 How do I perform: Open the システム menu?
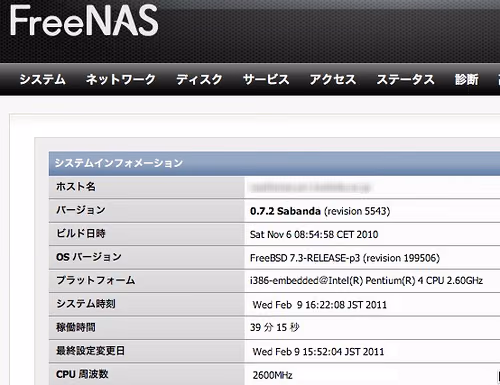tap(42, 79)
